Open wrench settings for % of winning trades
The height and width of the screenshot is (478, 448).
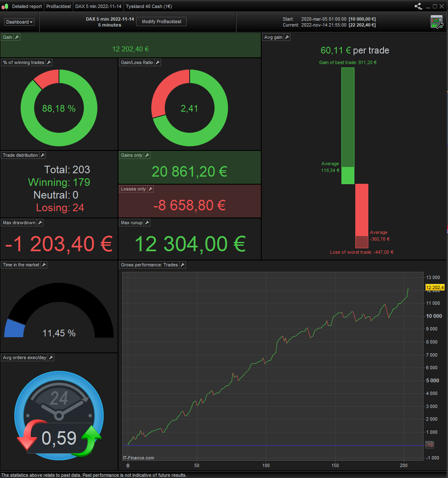[49, 62]
